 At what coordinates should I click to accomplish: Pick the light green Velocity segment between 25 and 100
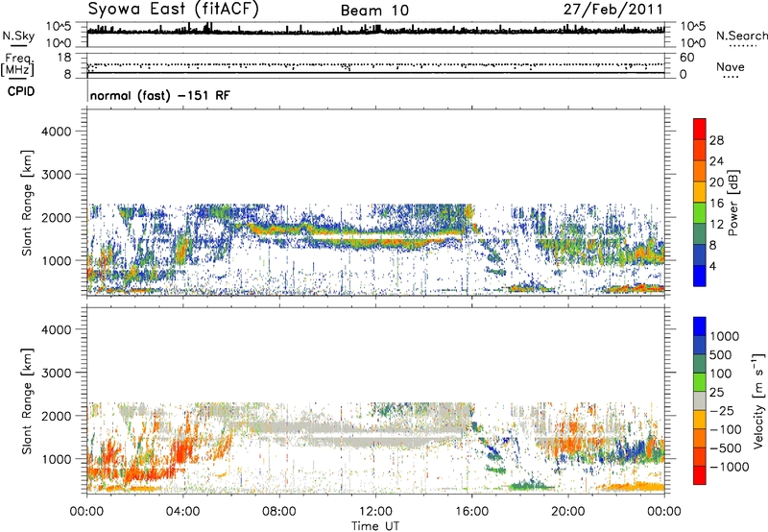click(700, 382)
